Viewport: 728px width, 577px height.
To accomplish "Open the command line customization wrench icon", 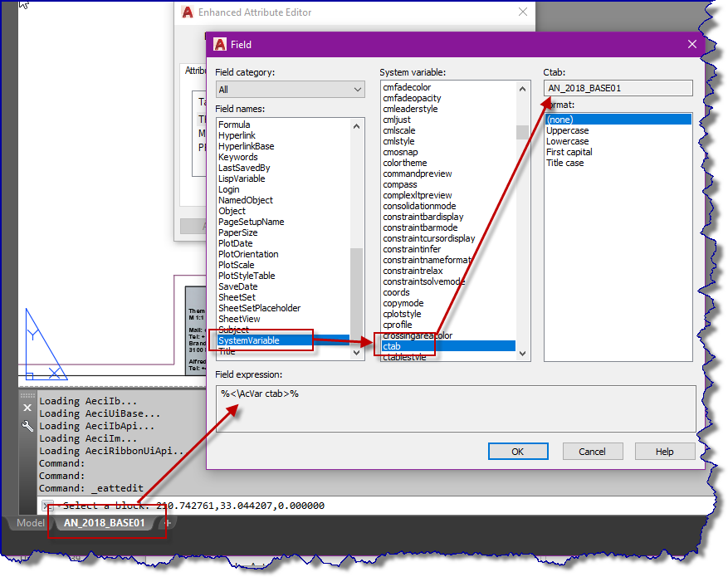I will tap(27, 425).
